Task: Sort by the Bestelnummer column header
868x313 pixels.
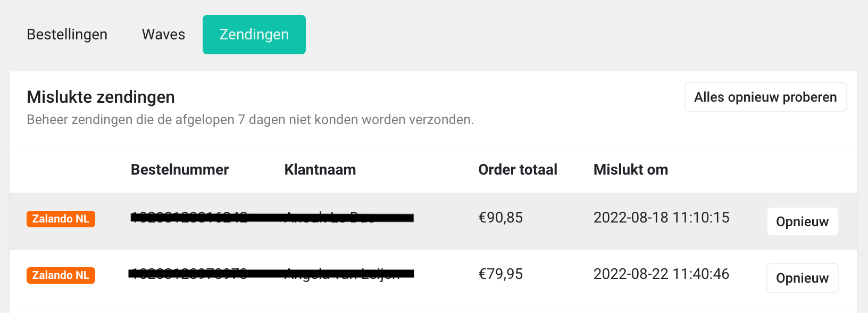Action: coord(180,170)
